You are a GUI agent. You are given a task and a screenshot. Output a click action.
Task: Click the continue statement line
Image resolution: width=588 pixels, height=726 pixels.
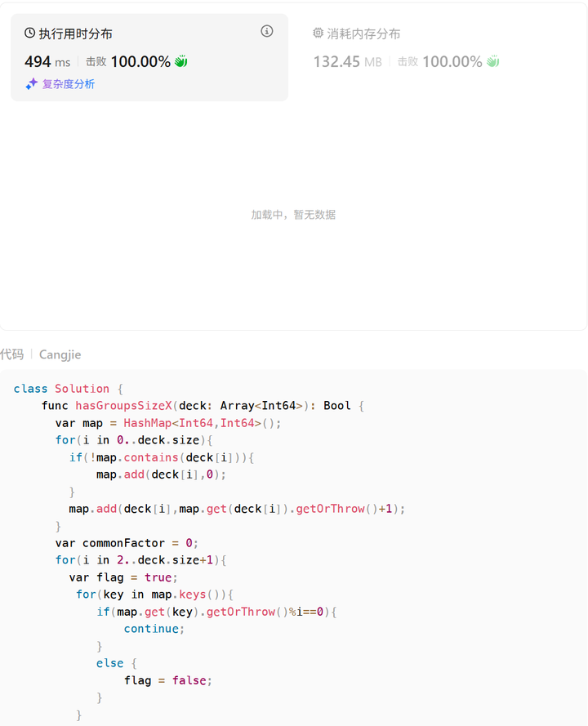click(x=154, y=629)
